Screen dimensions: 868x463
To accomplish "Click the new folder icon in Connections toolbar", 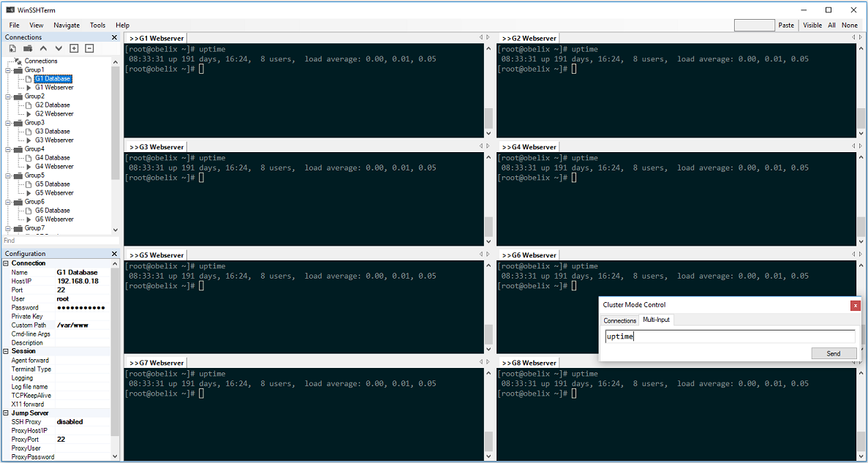I will (x=28, y=49).
